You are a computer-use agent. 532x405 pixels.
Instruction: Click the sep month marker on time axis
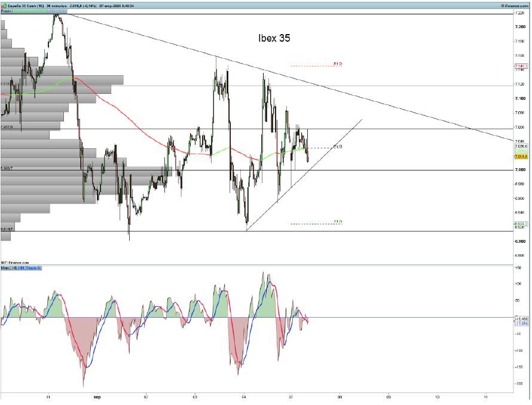pyautogui.click(x=97, y=396)
